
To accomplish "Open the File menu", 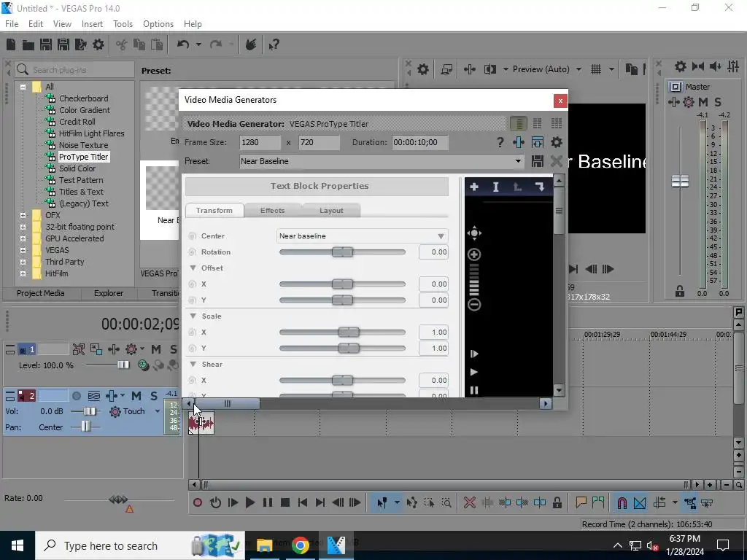I will pos(12,24).
